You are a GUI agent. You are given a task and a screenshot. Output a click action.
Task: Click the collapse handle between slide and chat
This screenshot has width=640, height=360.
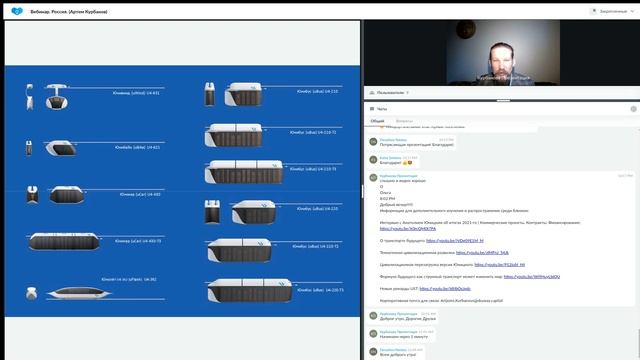coord(362,191)
